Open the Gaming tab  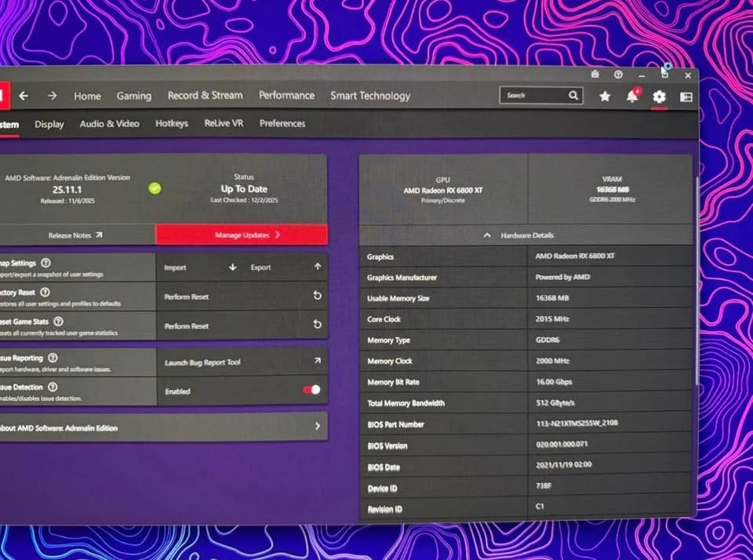click(x=134, y=96)
